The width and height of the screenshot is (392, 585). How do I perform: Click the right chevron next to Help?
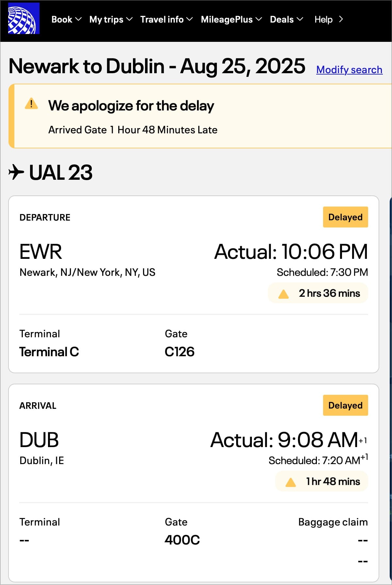click(341, 19)
